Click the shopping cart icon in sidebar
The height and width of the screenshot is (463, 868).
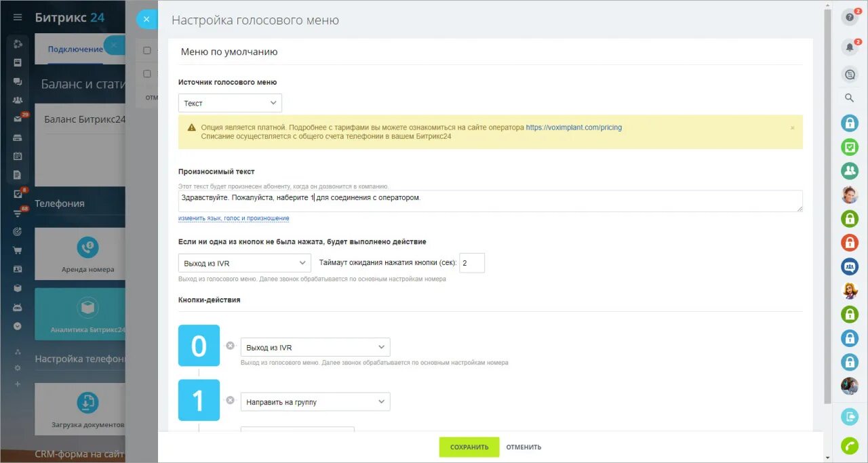[18, 249]
